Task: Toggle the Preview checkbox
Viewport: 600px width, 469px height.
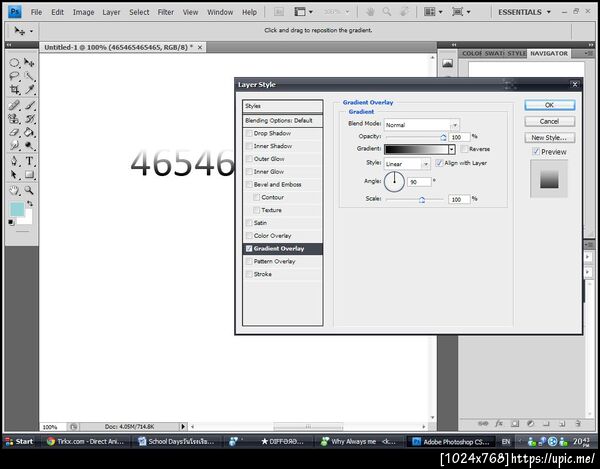Action: [x=536, y=151]
